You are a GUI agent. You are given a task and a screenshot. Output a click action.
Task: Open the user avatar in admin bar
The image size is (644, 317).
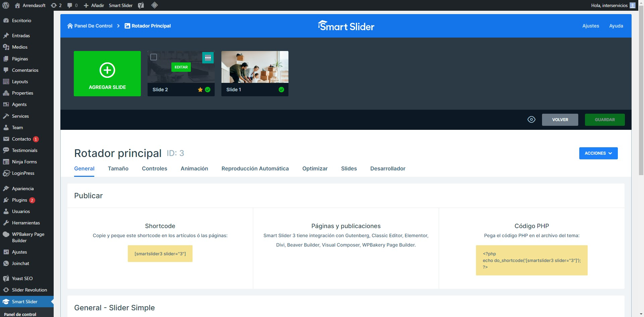[633, 5]
